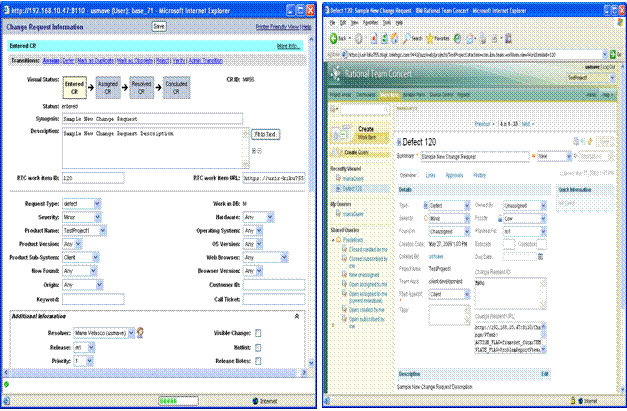Open the Open created by me query

pos(366,310)
